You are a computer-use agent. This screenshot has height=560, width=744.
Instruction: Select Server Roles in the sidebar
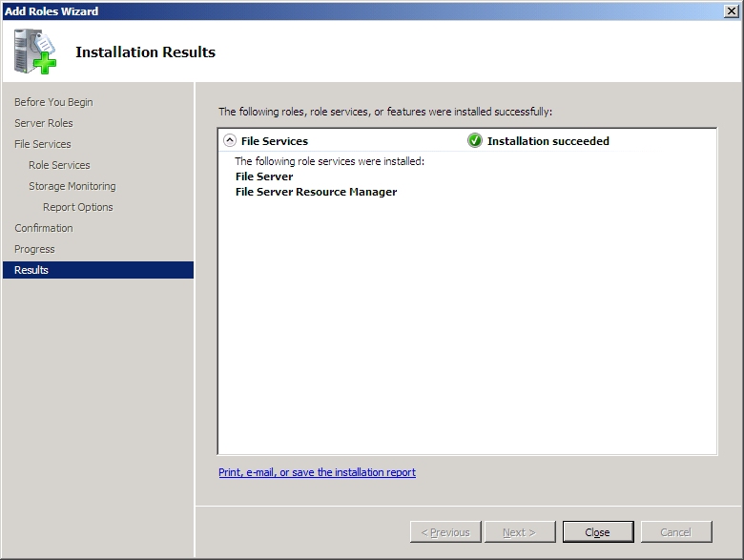(x=44, y=123)
